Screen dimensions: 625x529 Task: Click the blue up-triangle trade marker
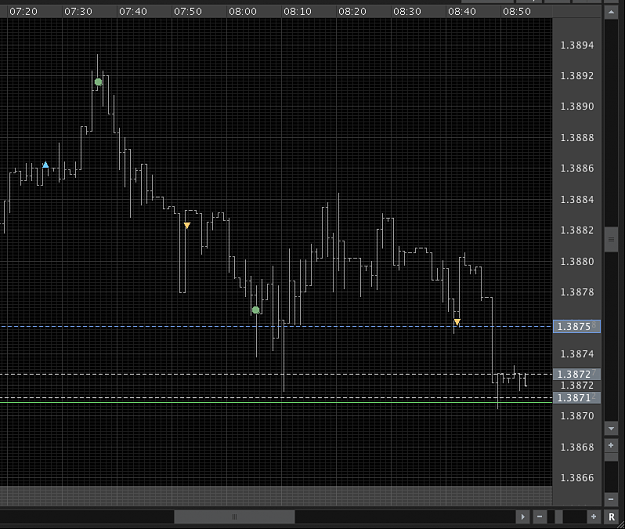[x=45, y=165]
